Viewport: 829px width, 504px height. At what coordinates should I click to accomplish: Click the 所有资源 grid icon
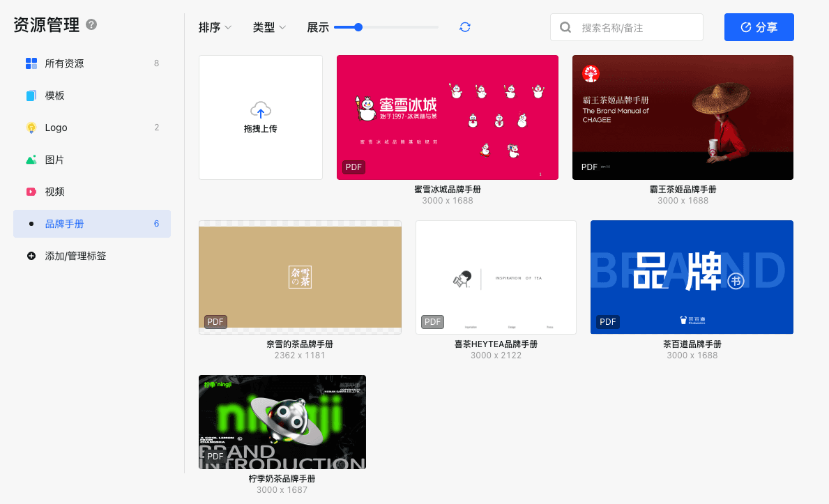coord(31,63)
